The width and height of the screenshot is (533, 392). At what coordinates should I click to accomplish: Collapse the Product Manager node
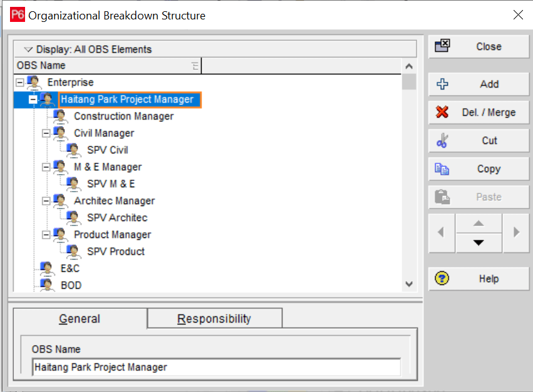click(46, 235)
